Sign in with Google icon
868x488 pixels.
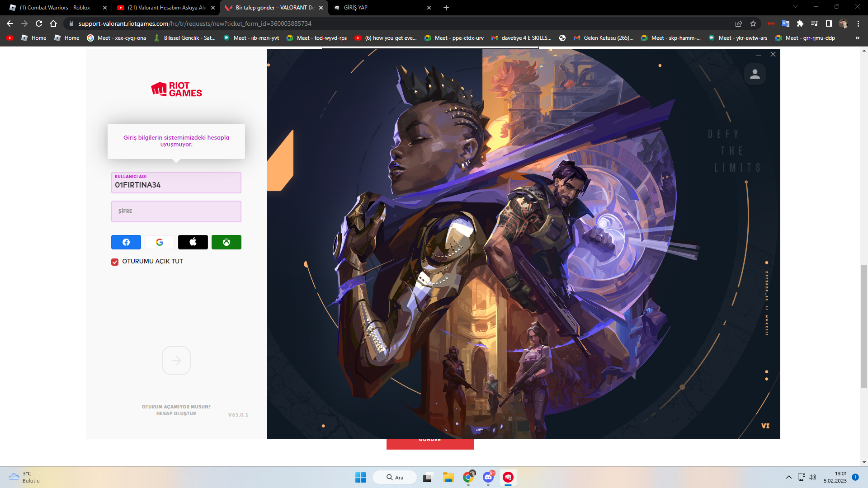click(160, 242)
